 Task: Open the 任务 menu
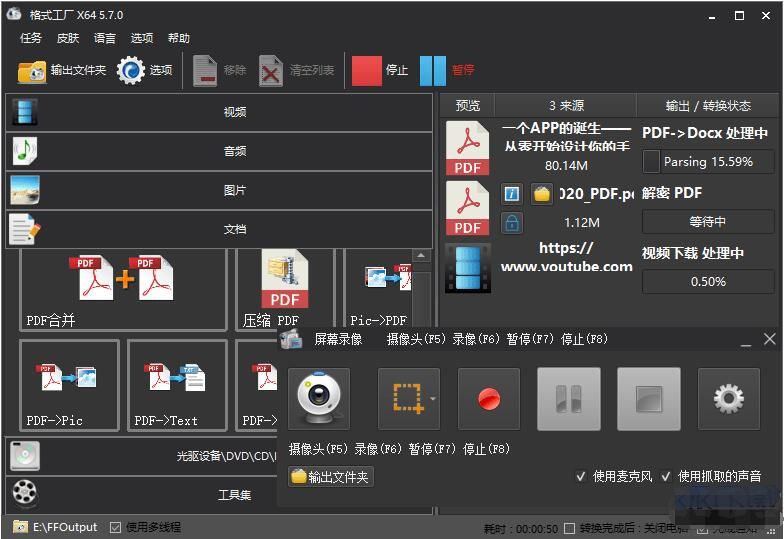[x=31, y=38]
